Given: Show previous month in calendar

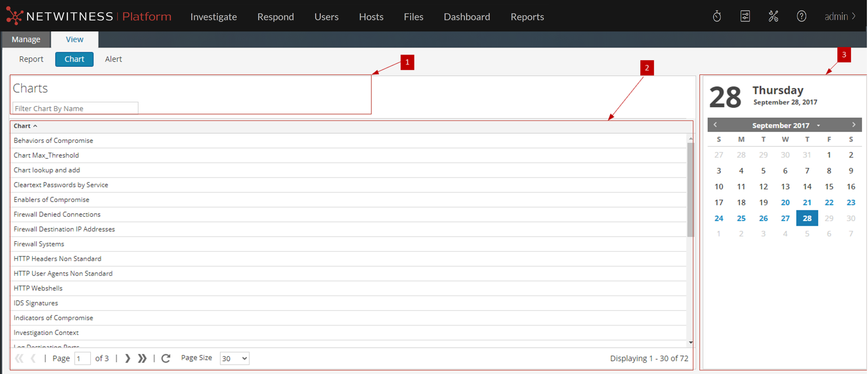Looking at the screenshot, I should pyautogui.click(x=715, y=125).
